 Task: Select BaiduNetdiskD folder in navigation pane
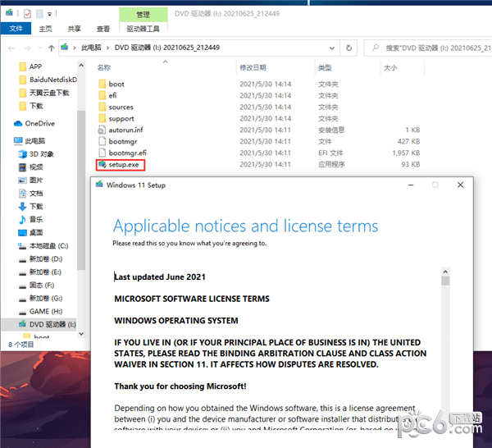pos(48,80)
